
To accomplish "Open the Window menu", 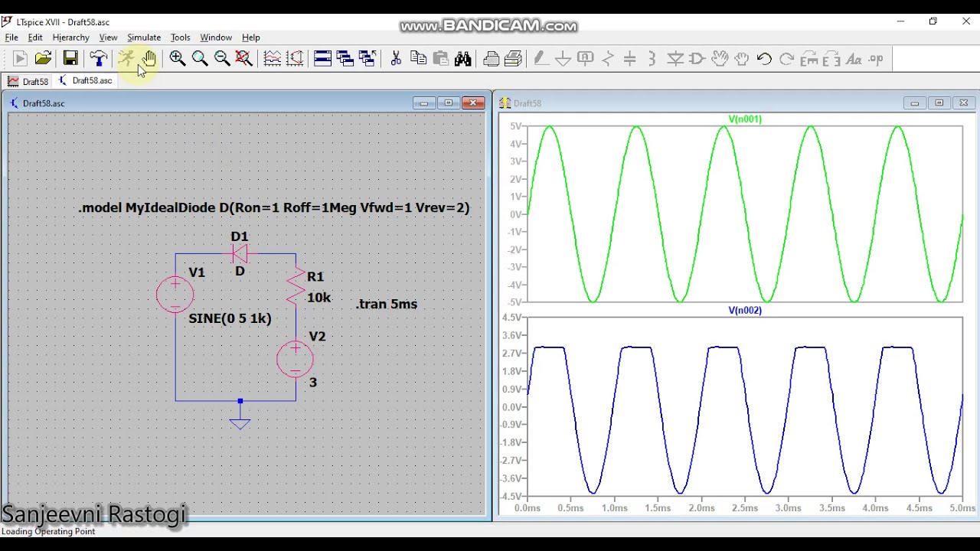I will [x=216, y=37].
